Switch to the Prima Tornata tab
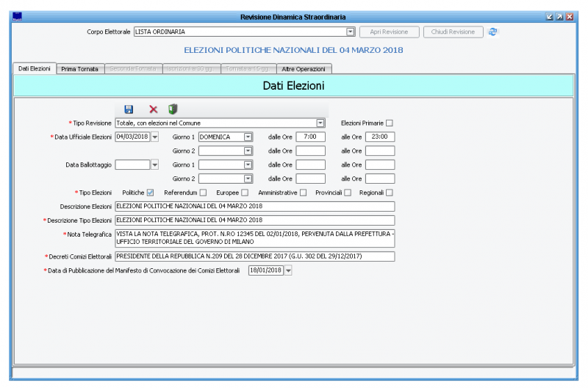This screenshot has width=588, height=388. (x=79, y=68)
